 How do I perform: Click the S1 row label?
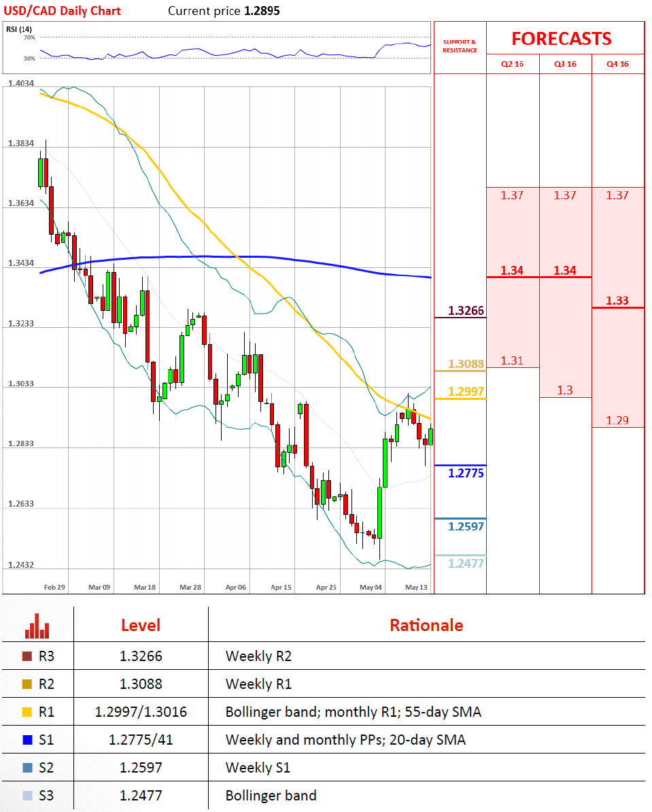(47, 739)
